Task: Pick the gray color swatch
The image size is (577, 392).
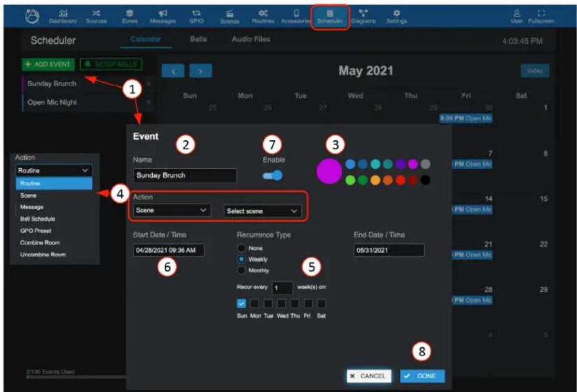Action: [x=425, y=164]
